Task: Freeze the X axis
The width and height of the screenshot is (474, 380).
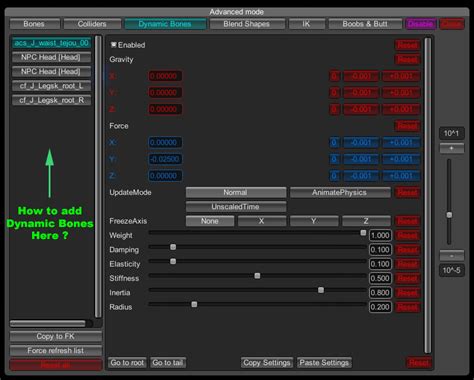Action: click(x=262, y=221)
